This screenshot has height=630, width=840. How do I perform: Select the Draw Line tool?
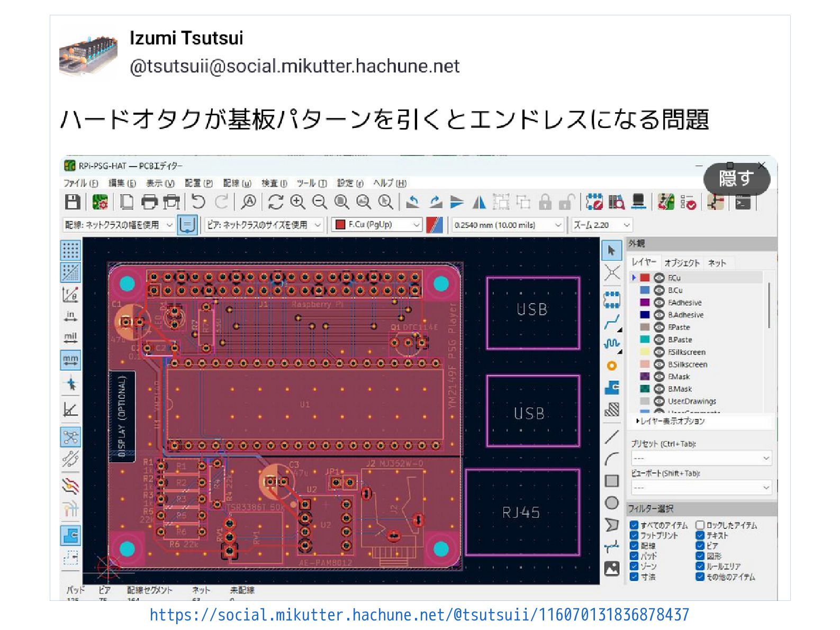coord(611,437)
